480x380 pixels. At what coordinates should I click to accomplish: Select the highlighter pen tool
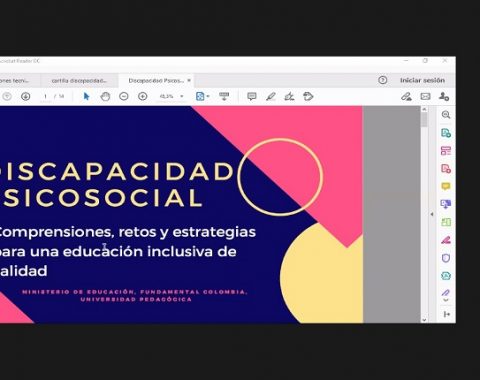point(270,97)
